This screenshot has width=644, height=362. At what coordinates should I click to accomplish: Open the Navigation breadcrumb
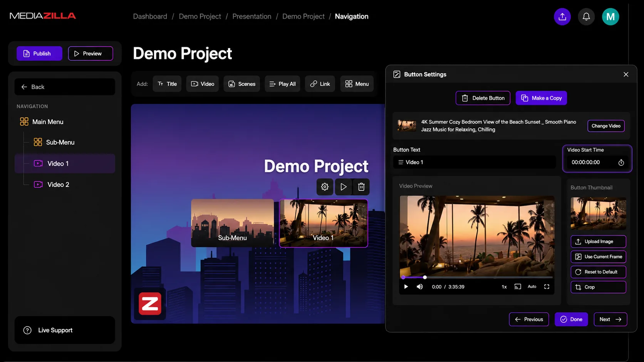pos(352,17)
